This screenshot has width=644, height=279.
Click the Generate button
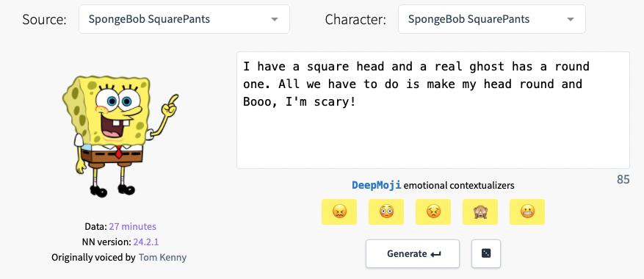pos(413,253)
